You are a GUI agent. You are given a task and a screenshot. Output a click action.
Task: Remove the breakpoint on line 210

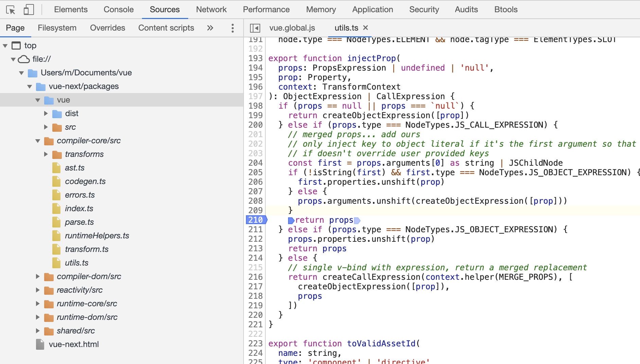click(x=256, y=220)
